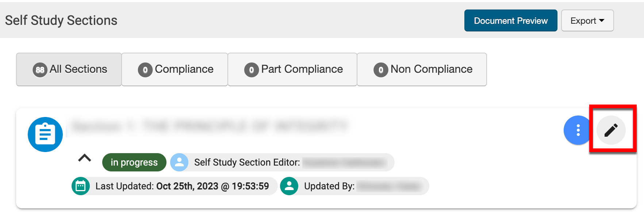Select the Compliance tab
Screen dimensions: 644x212
coord(175,69)
